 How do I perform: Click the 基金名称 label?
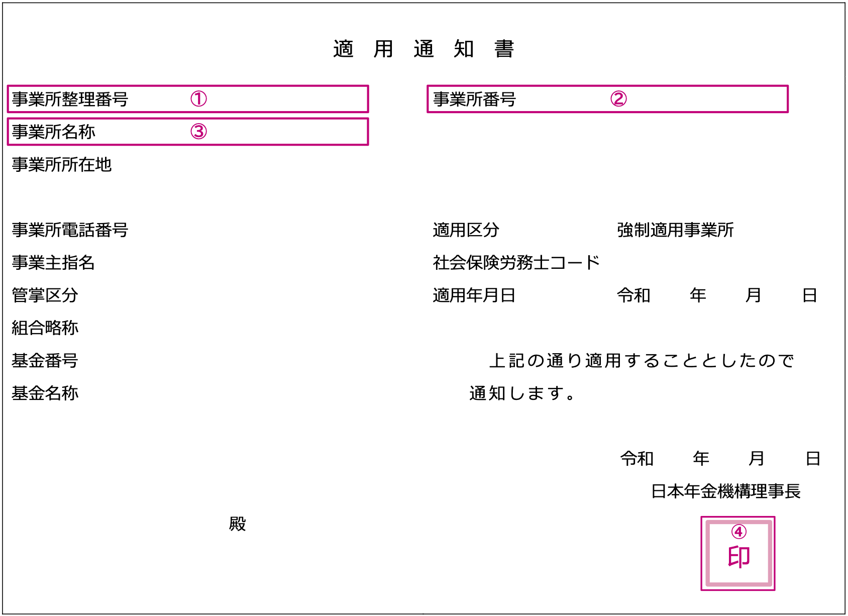coord(45,393)
